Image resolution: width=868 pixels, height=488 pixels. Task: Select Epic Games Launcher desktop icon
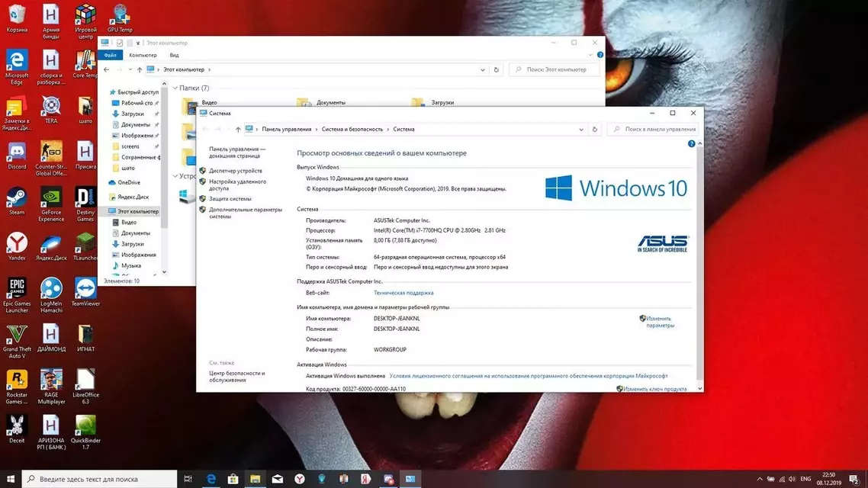[x=17, y=296]
